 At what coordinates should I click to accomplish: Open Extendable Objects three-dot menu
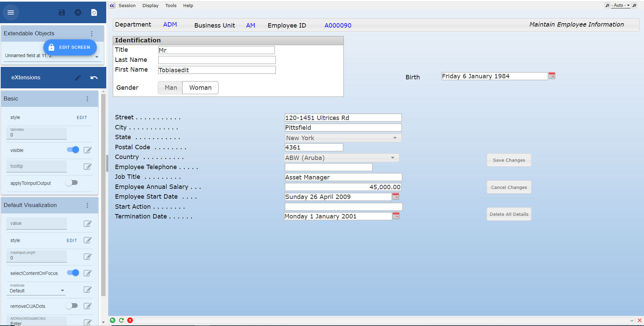[x=91, y=34]
